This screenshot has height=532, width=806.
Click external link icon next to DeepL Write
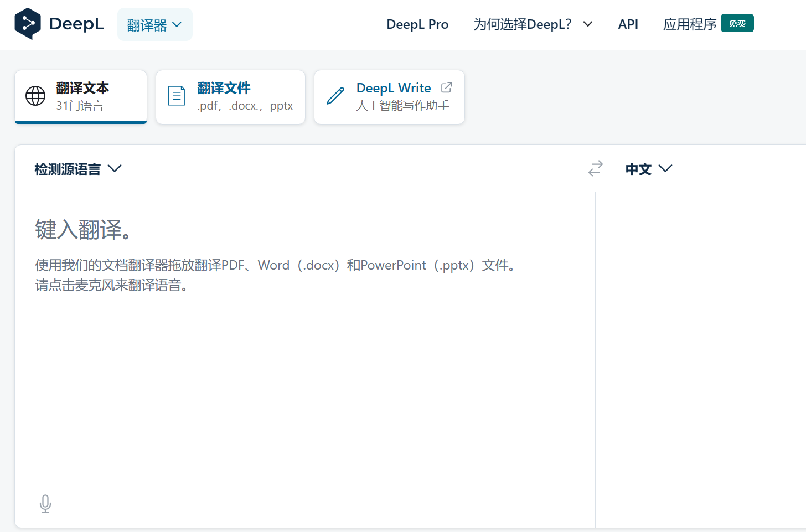pyautogui.click(x=447, y=87)
